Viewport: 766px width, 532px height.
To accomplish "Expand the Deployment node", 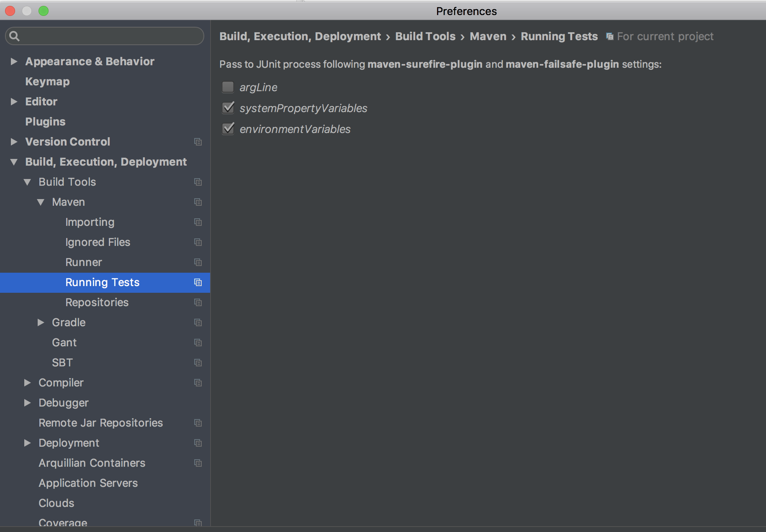I will pyautogui.click(x=27, y=443).
